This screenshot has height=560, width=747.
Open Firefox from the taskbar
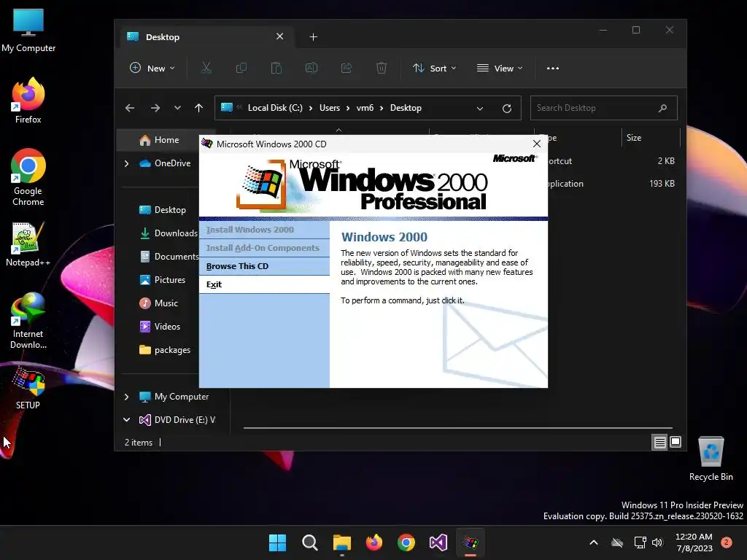click(x=374, y=542)
